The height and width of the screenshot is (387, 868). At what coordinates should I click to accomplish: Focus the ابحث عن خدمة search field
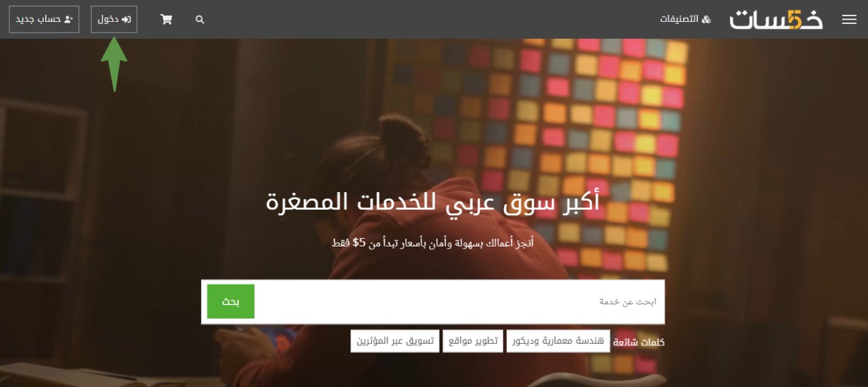(x=459, y=302)
